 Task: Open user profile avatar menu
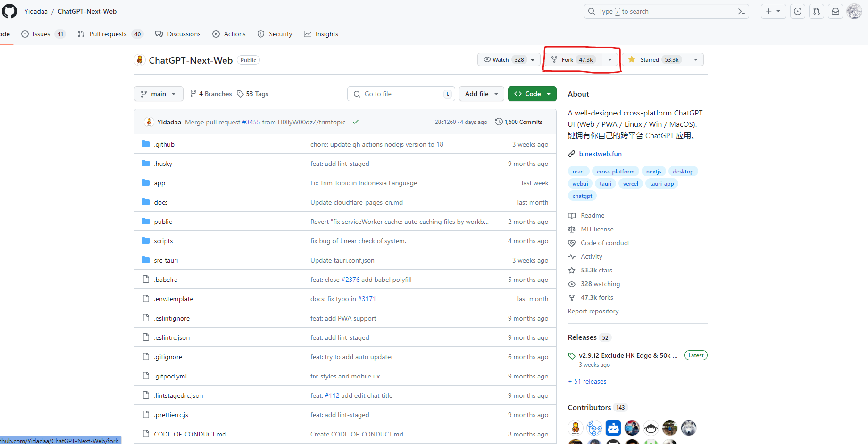pos(854,11)
